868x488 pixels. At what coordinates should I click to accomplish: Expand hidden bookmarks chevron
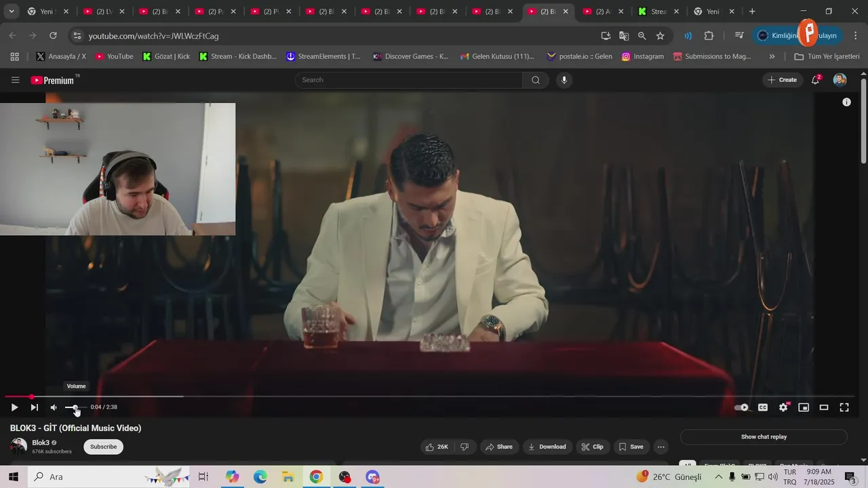(772, 56)
